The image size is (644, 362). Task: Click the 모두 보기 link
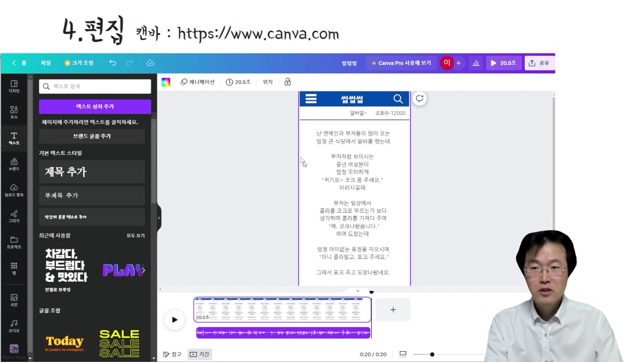136,236
